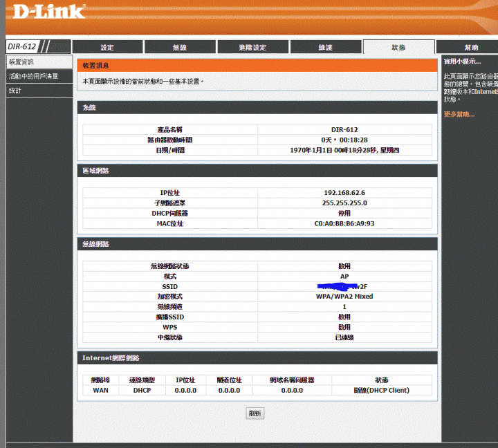Image resolution: width=498 pixels, height=448 pixels.
Task: Open the 設定 tab
Action: (x=107, y=47)
